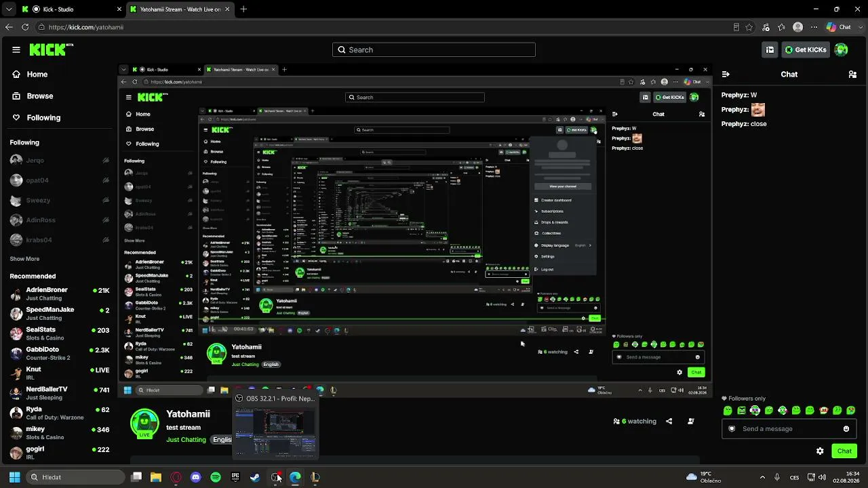Image resolution: width=868 pixels, height=488 pixels.
Task: Open the chat users icon in the main Chat header
Action: click(x=852, y=75)
